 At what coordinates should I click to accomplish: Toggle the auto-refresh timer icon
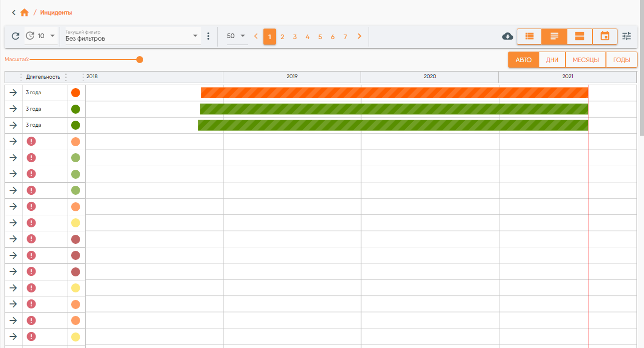coord(30,36)
